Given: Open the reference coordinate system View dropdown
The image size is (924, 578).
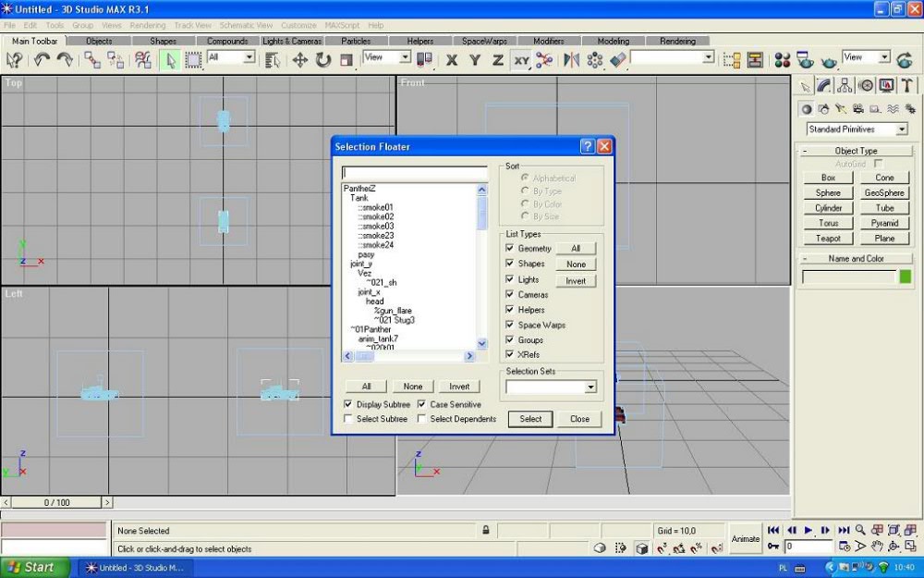Looking at the screenshot, I should click(x=405, y=57).
